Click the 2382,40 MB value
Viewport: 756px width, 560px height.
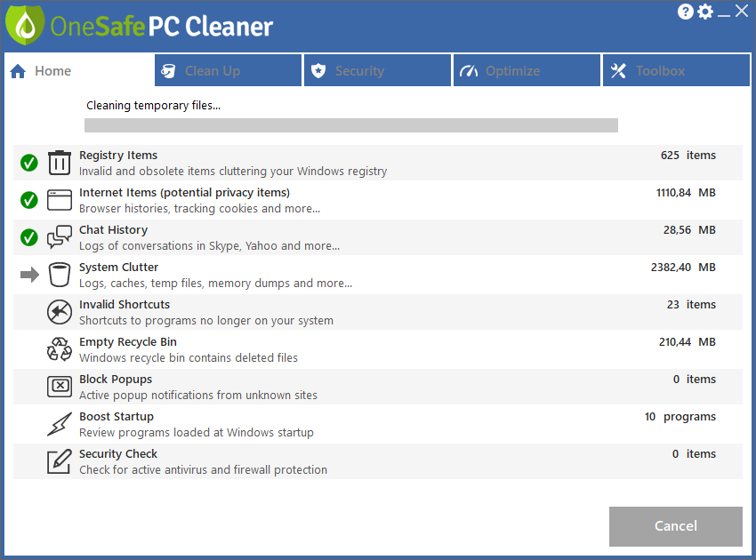pyautogui.click(x=683, y=267)
